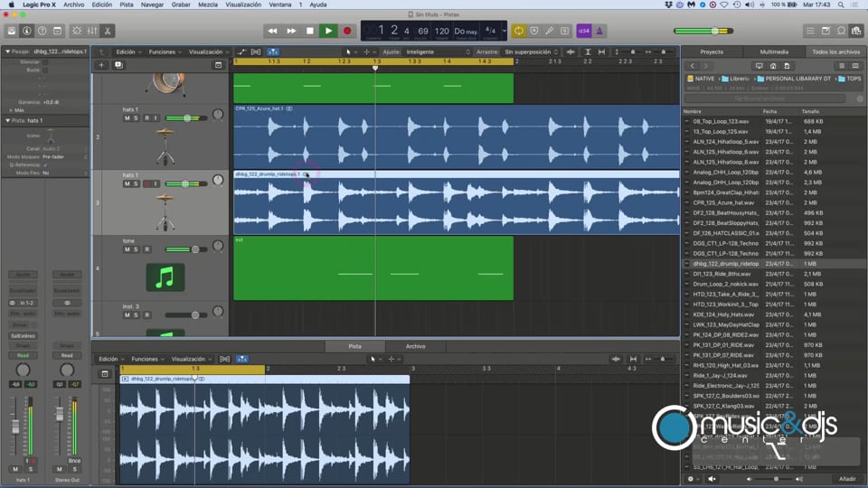Click the Fast Forward transport button

point(291,31)
